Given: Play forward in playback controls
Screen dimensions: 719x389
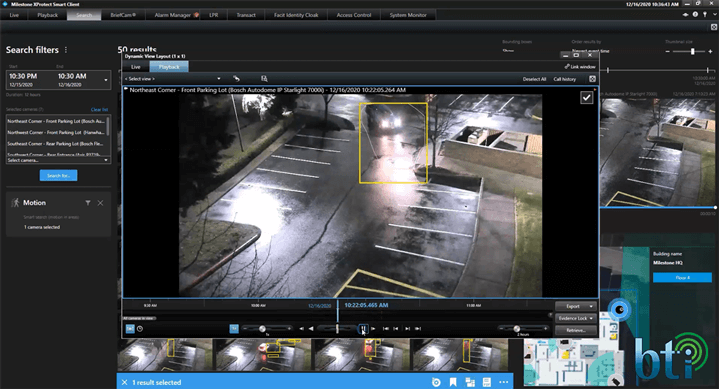Looking at the screenshot, I should 373,328.
